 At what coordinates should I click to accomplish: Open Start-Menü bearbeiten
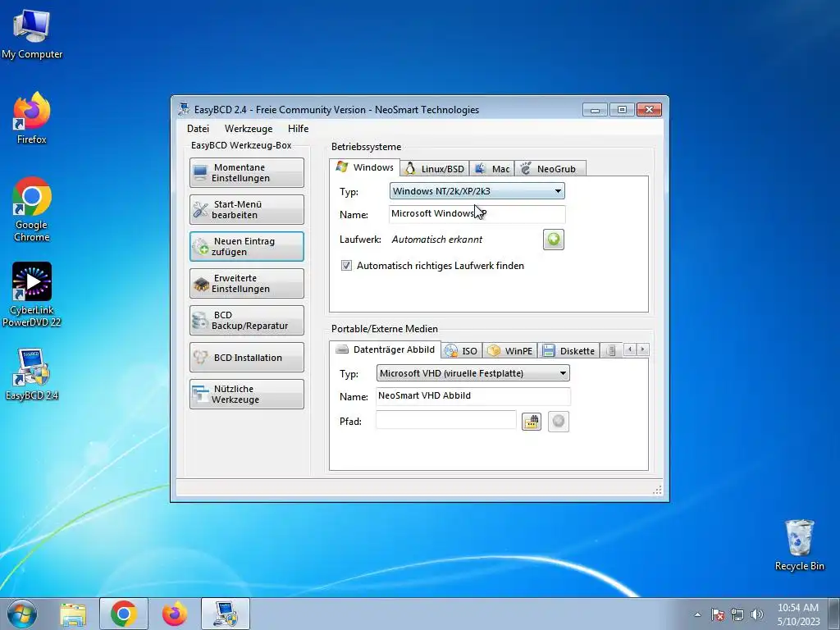point(246,209)
